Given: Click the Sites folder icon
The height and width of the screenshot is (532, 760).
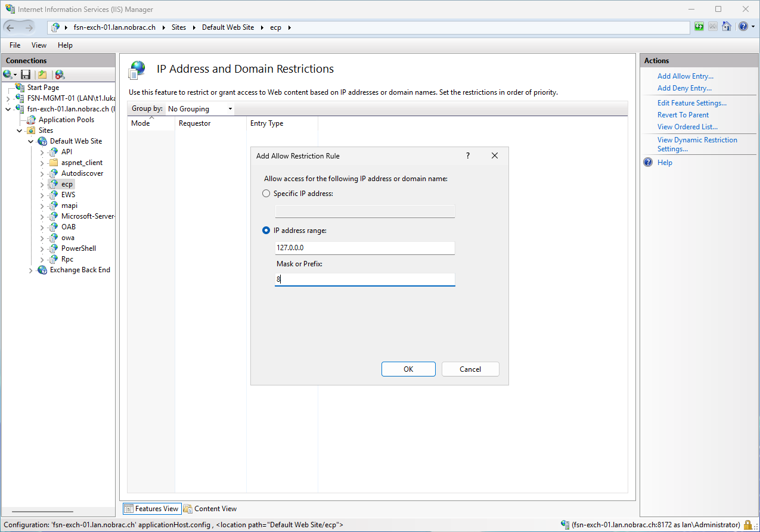Looking at the screenshot, I should coord(32,130).
